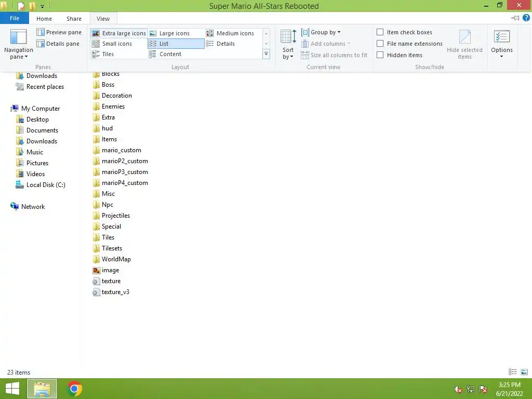Click the muted volume tray icon

tap(458, 389)
